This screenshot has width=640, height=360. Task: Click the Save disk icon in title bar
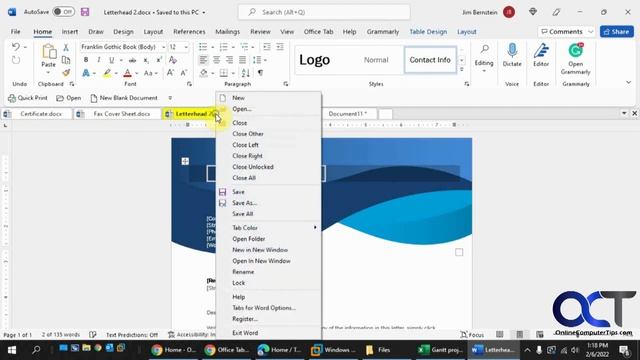click(85, 12)
